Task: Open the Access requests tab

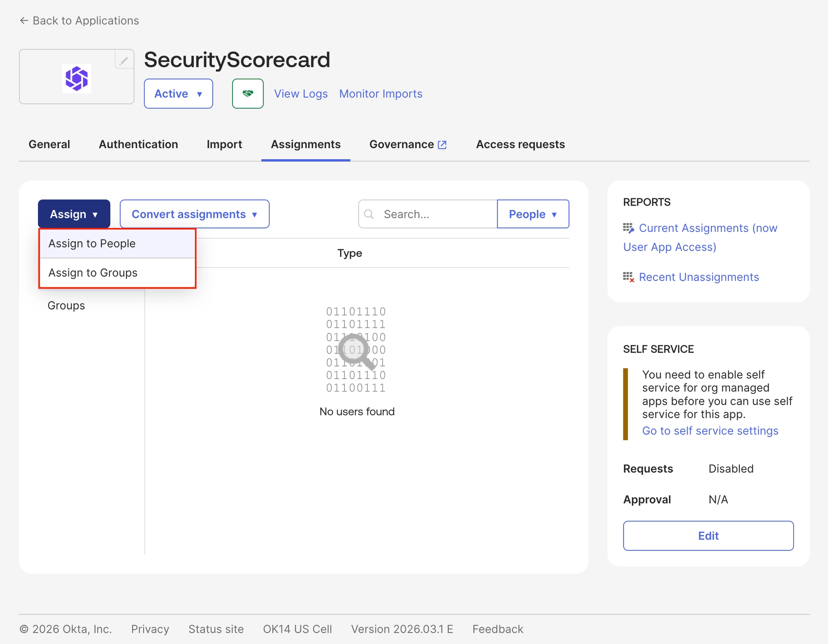Action: (x=520, y=145)
